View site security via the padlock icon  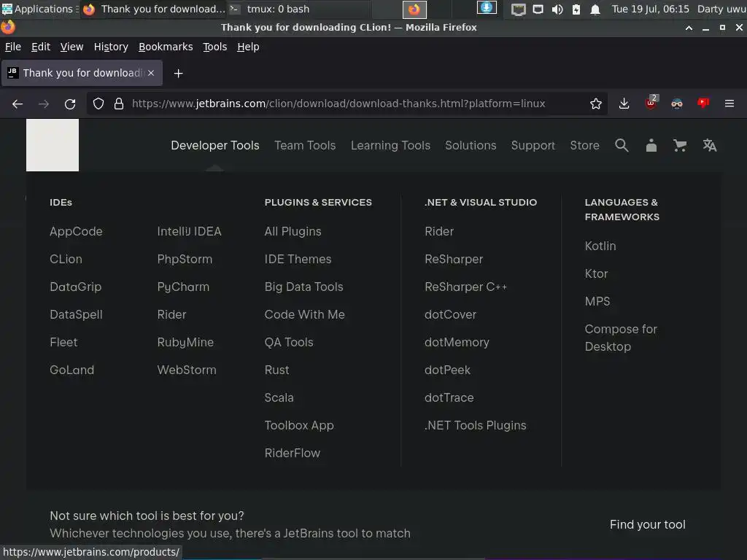pos(119,104)
